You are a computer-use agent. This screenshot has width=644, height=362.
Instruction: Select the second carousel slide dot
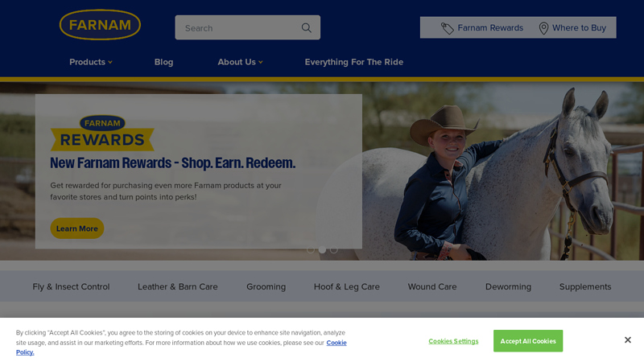[323, 249]
